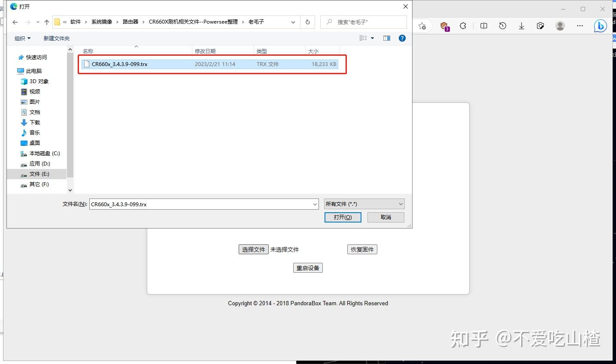Add this page to favorites
The height and width of the screenshot is (364, 616).
click(x=422, y=26)
